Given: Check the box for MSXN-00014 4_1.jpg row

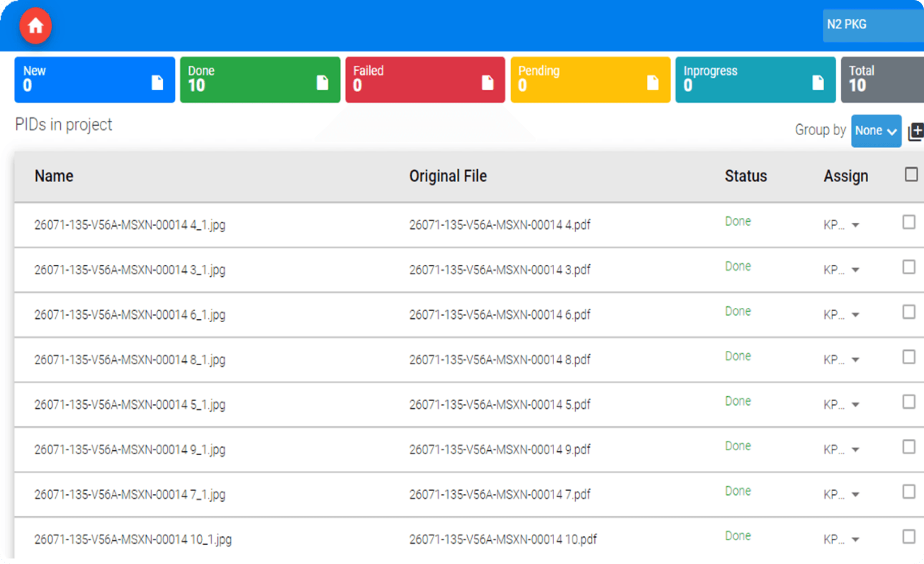Looking at the screenshot, I should 909,222.
